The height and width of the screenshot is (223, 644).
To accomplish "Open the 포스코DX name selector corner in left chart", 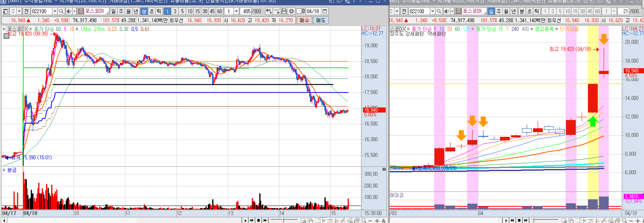I will [107, 13].
